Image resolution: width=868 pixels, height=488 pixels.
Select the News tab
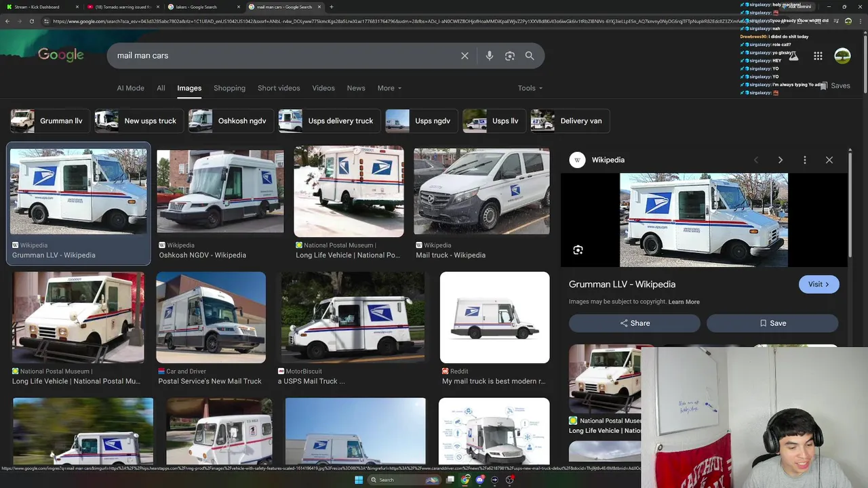click(356, 88)
